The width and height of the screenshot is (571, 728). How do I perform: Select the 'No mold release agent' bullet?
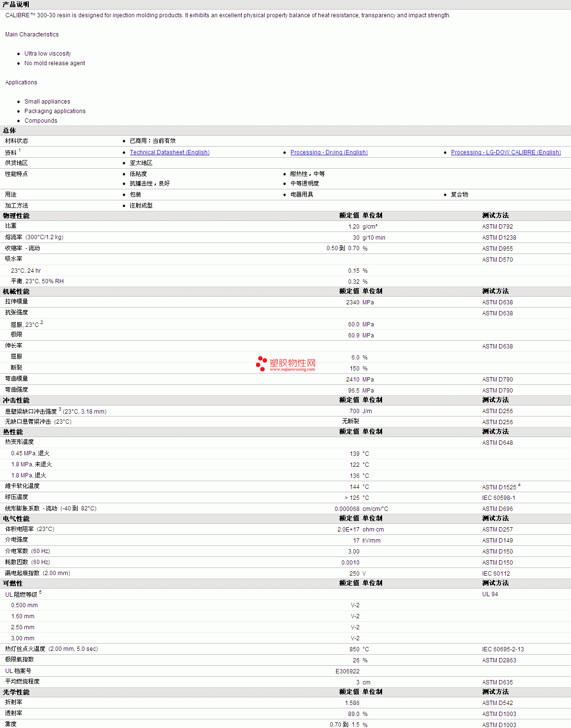tap(55, 63)
